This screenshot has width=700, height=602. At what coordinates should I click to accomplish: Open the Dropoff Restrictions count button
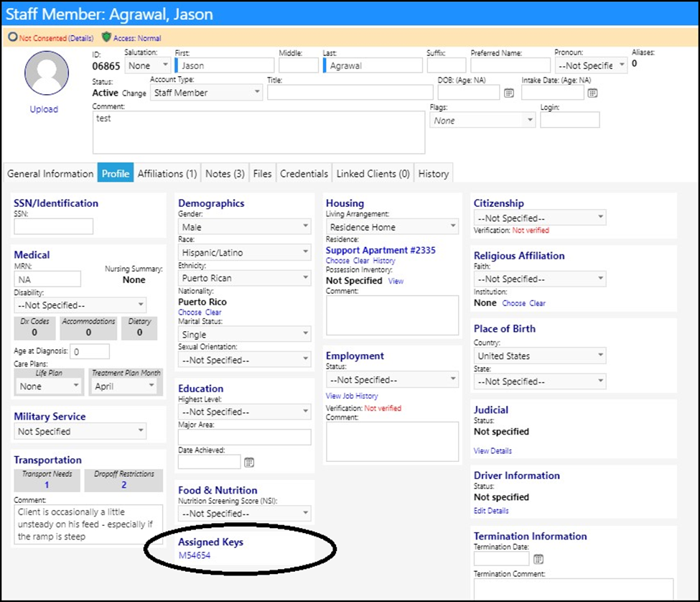tap(123, 480)
